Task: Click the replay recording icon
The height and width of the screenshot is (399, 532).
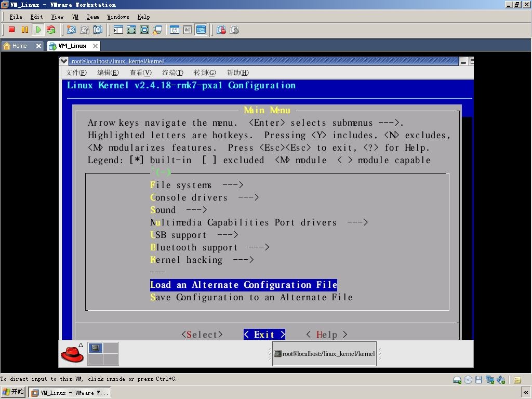Action: click(234, 30)
